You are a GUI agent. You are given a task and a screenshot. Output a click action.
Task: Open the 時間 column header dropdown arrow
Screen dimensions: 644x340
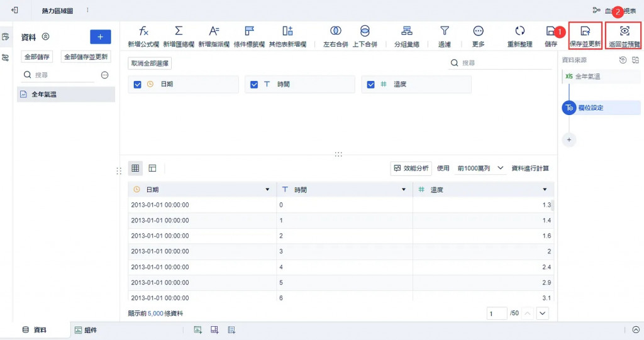tap(404, 189)
